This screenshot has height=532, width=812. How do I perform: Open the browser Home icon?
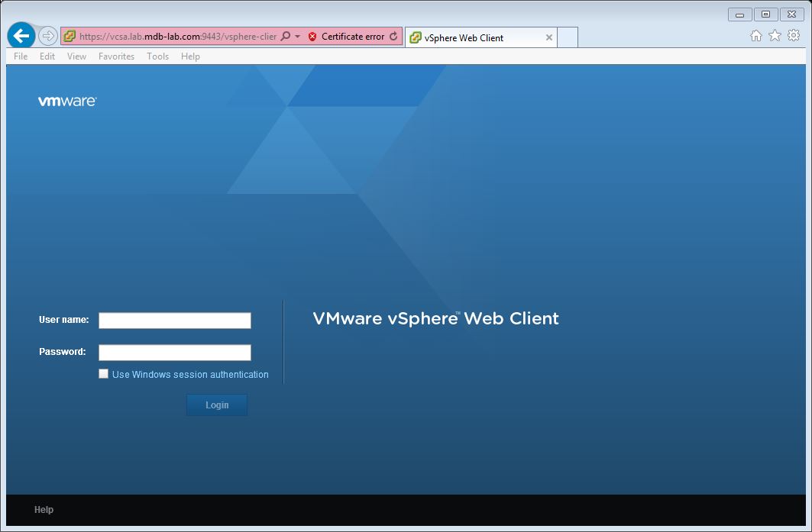click(756, 35)
